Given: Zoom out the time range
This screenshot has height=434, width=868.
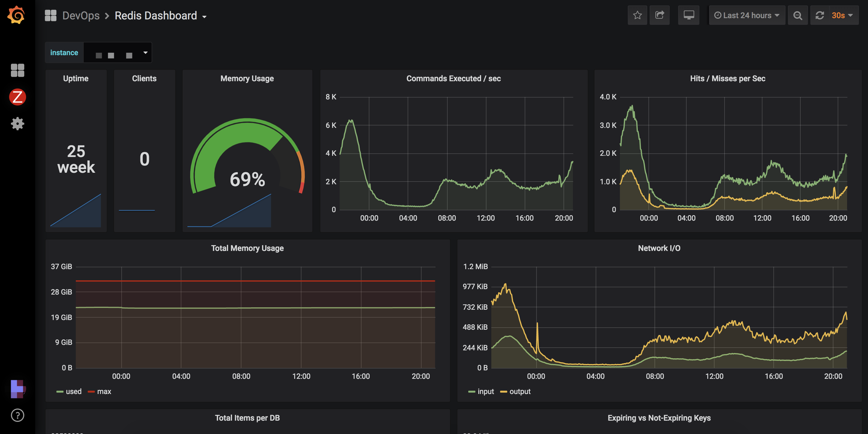Looking at the screenshot, I should [797, 15].
